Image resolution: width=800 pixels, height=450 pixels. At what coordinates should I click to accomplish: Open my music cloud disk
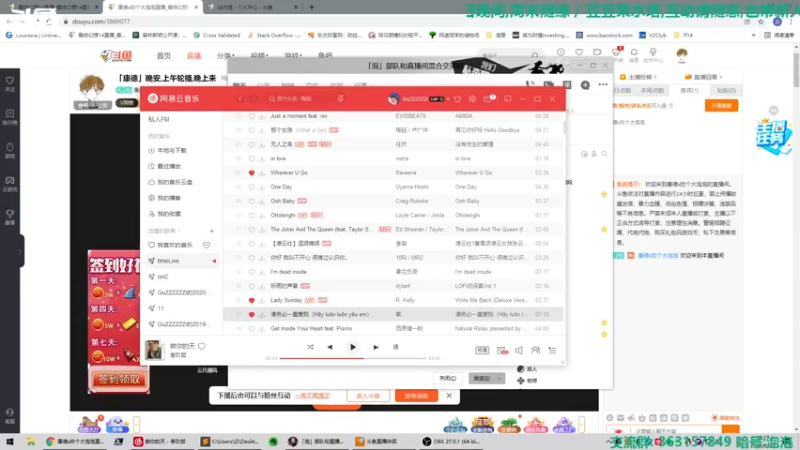click(170, 182)
